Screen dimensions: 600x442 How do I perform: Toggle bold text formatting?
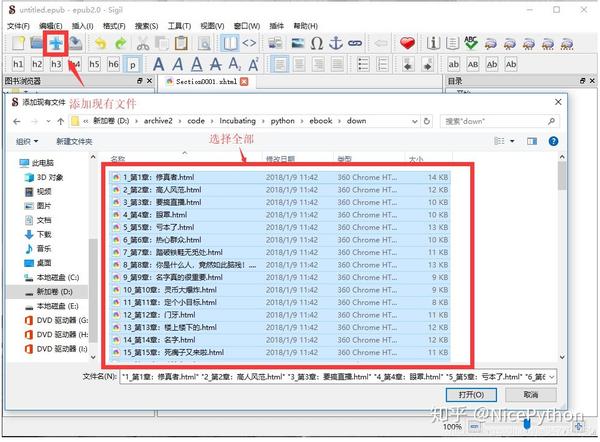pos(158,64)
